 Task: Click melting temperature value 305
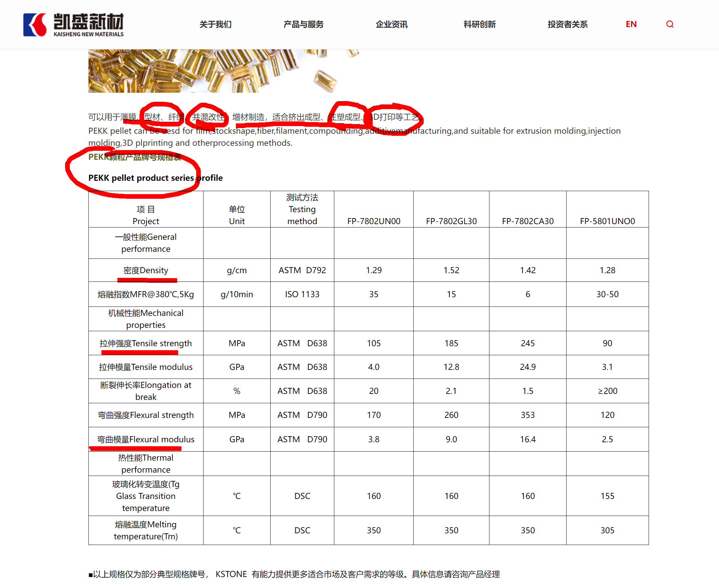pos(608,531)
